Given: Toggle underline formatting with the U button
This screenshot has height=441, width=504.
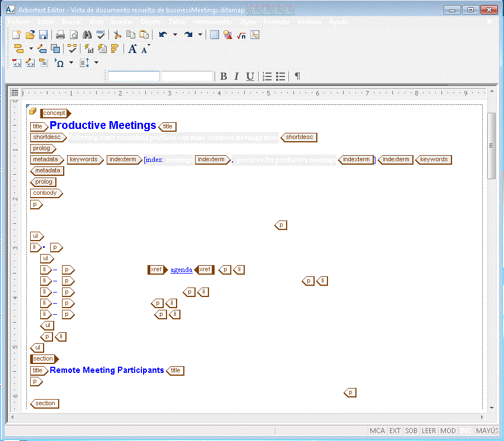Looking at the screenshot, I should (250, 76).
